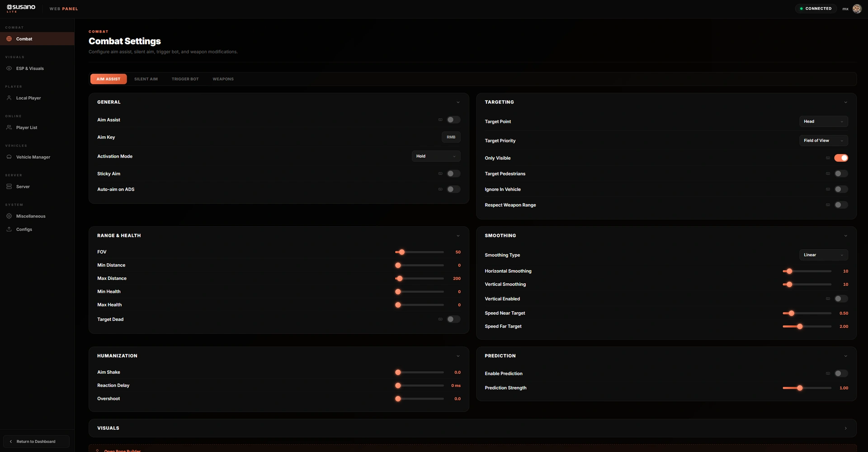Viewport: 868px width, 452px height.
Task: Collapse the Humanization section chevron
Action: tap(458, 356)
